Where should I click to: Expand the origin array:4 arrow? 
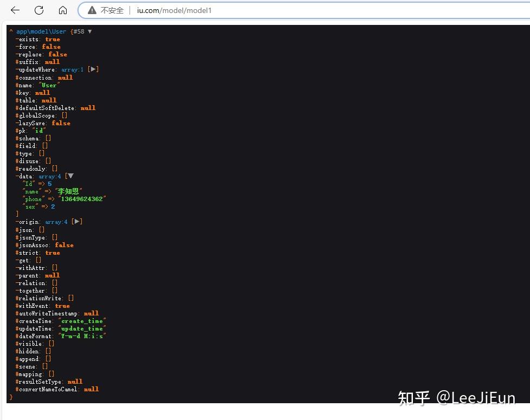point(77,222)
